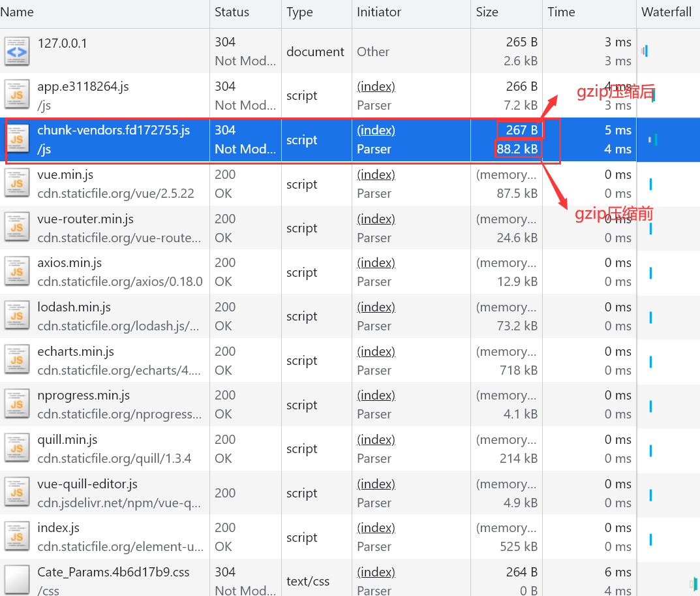Select the echarts.min.js file icon
Screen dimensions: 700x596
17,360
